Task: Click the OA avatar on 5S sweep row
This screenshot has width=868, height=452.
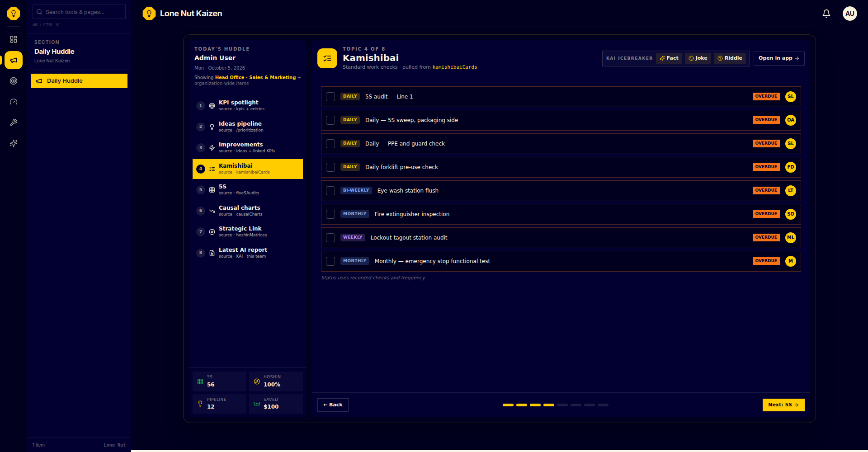Action: [x=791, y=120]
